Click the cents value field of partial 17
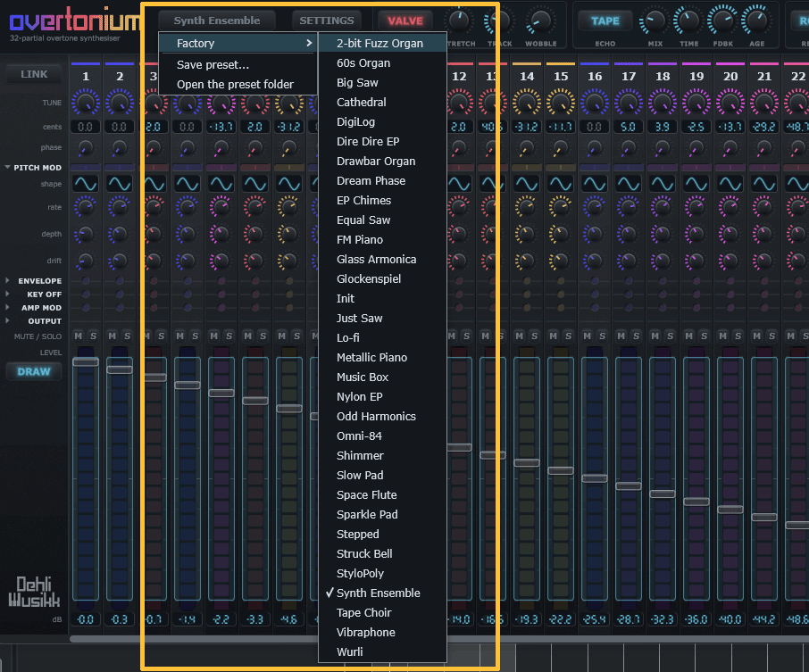This screenshot has width=809, height=672. (x=629, y=127)
